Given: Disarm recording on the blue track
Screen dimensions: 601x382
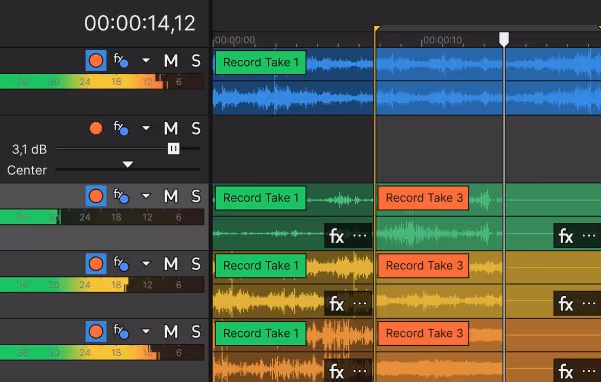Looking at the screenshot, I should [x=96, y=61].
